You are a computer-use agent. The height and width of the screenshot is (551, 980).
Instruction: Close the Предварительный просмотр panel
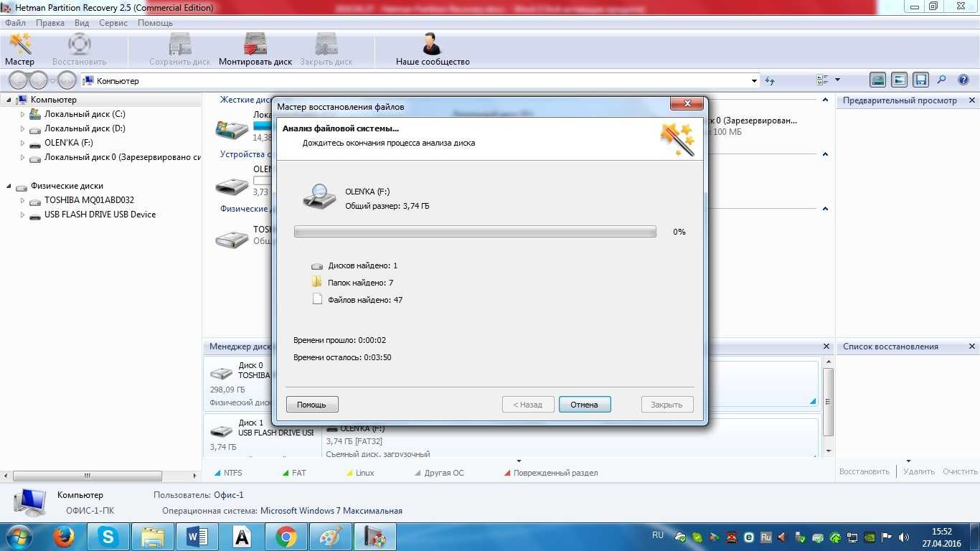tap(972, 100)
